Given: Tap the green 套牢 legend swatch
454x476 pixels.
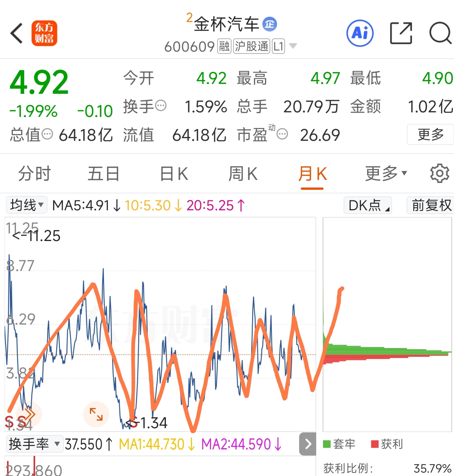Looking at the screenshot, I should pyautogui.click(x=327, y=444).
